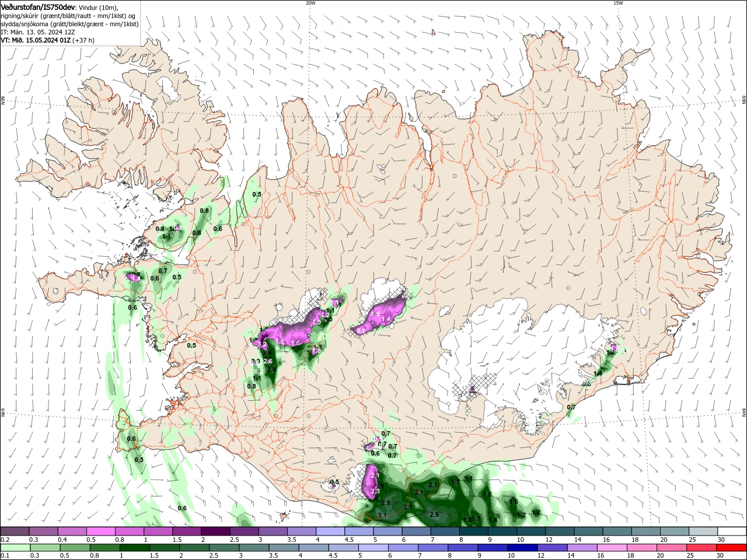Click the dark teal snow swatch labeled 8
Screen dimensions: 747x560
(x=473, y=531)
